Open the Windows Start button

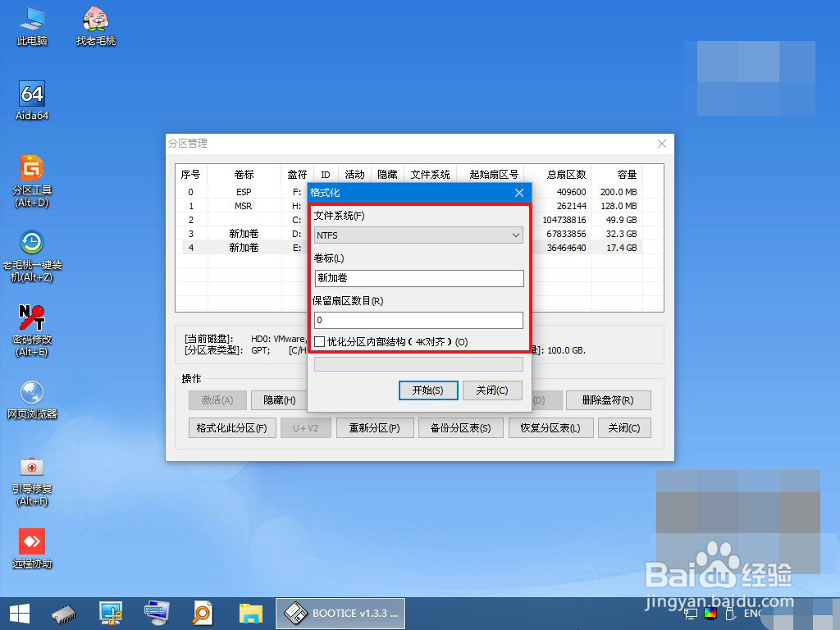(x=20, y=614)
